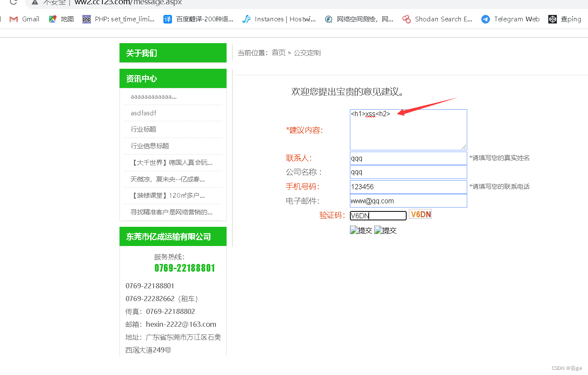Click the green hotline number 0769-22188801
Screen dimensions: 588x375
185,268
